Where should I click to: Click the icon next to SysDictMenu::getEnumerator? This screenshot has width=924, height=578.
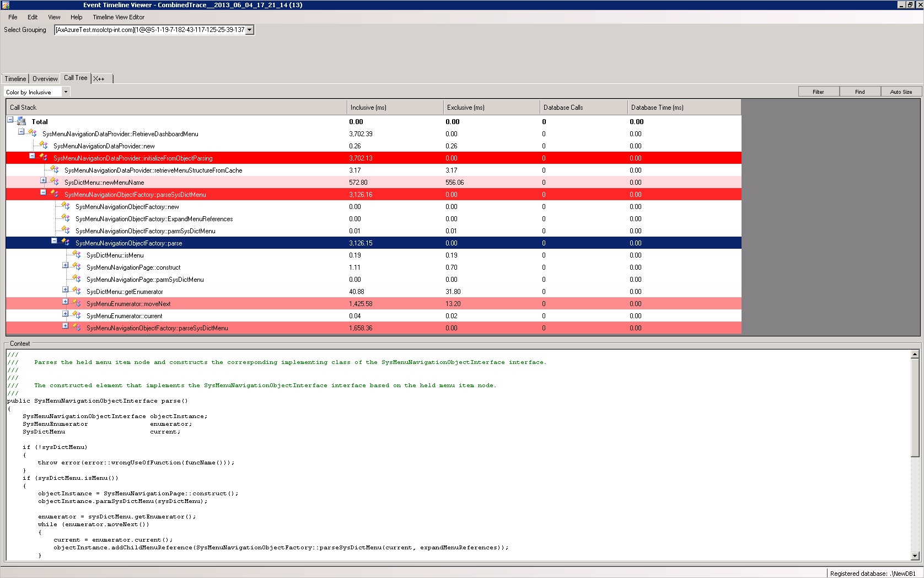(76, 291)
